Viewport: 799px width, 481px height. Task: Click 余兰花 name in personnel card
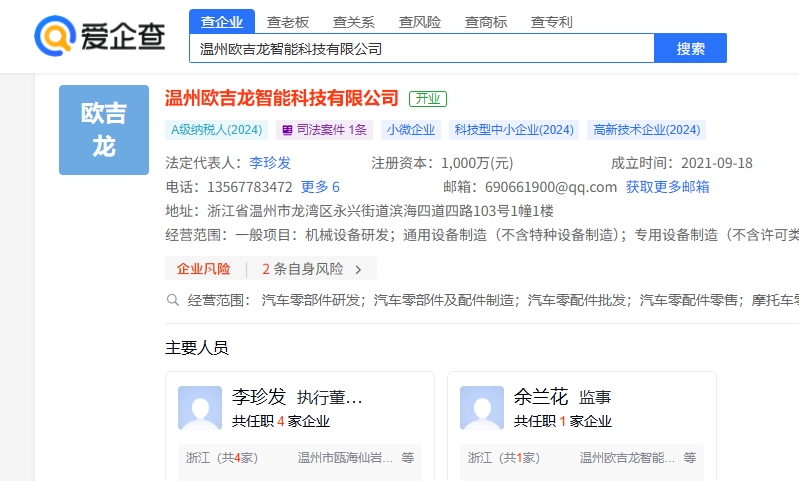tap(541, 397)
